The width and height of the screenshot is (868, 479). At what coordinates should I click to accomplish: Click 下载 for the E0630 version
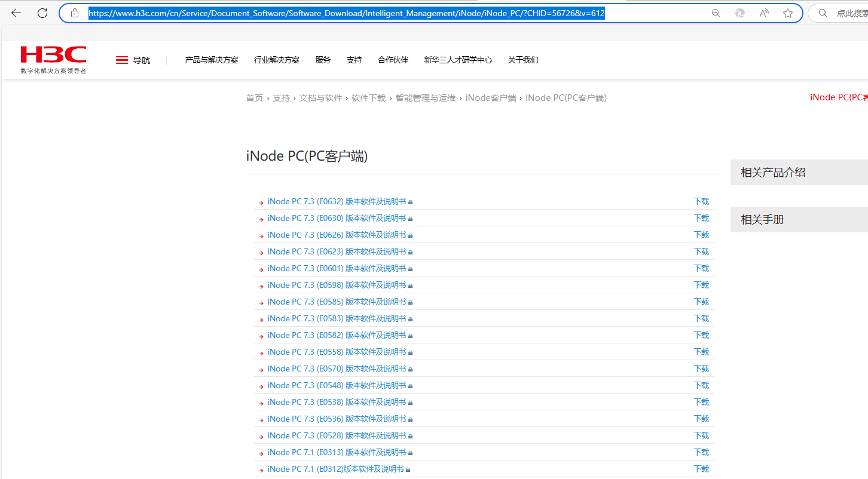[701, 219]
